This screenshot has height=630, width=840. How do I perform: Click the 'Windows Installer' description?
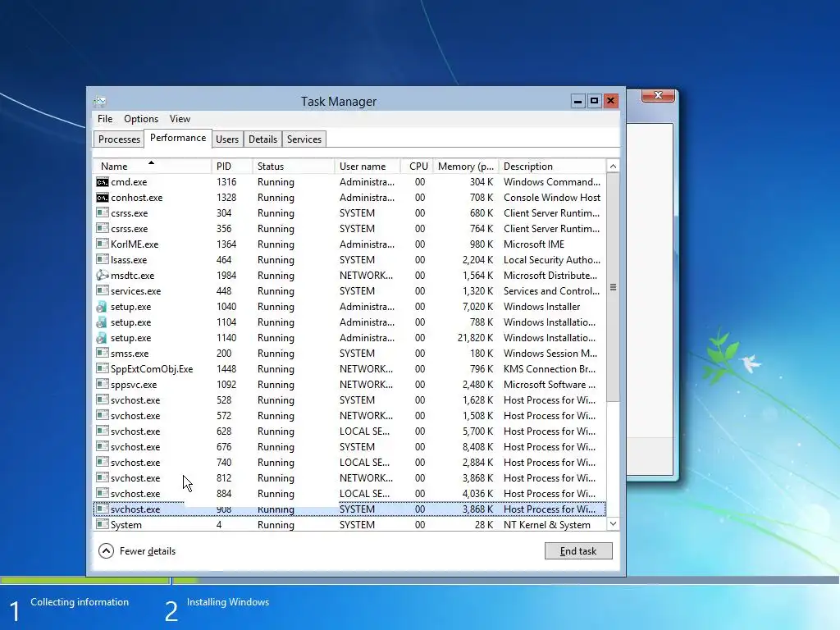[541, 307]
